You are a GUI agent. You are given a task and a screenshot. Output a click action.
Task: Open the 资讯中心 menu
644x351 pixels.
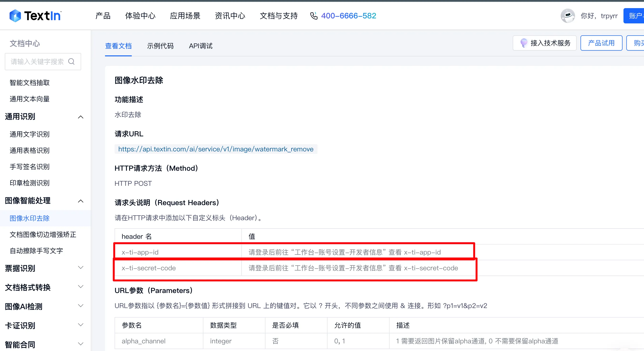point(230,16)
